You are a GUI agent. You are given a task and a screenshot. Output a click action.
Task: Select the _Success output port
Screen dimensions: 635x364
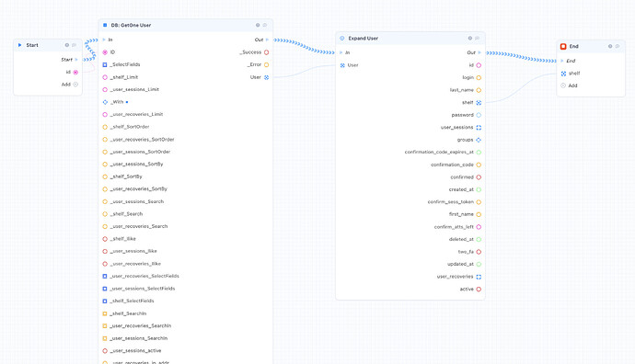click(x=267, y=52)
